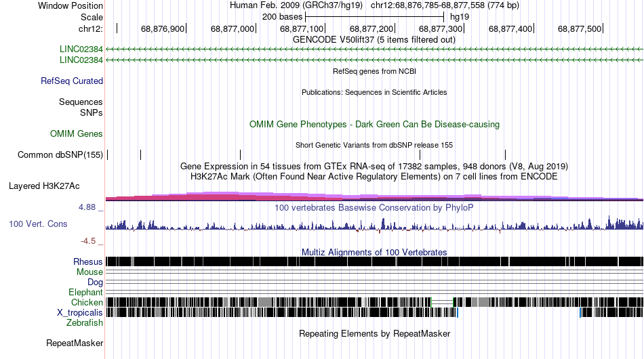Click the dbSNP variant tick before 68,876,900
Viewport: 644px width, 359px height.
click(x=141, y=154)
